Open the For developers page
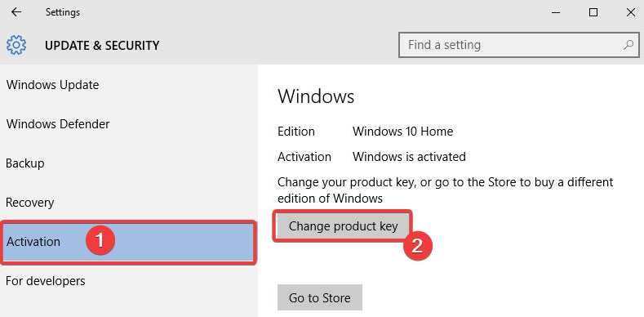This screenshot has height=317, width=644. (x=46, y=281)
